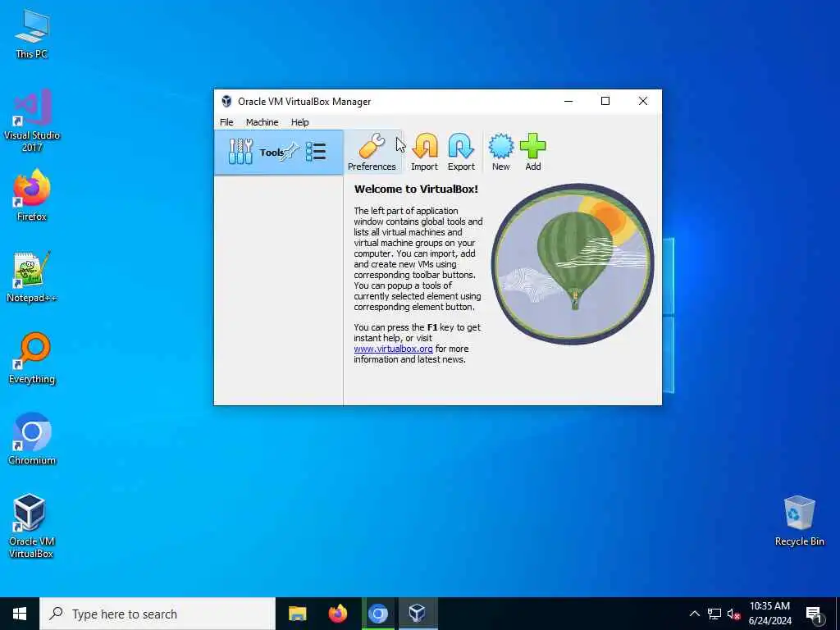Click the network tray icon
This screenshot has width=840, height=630.
point(714,614)
